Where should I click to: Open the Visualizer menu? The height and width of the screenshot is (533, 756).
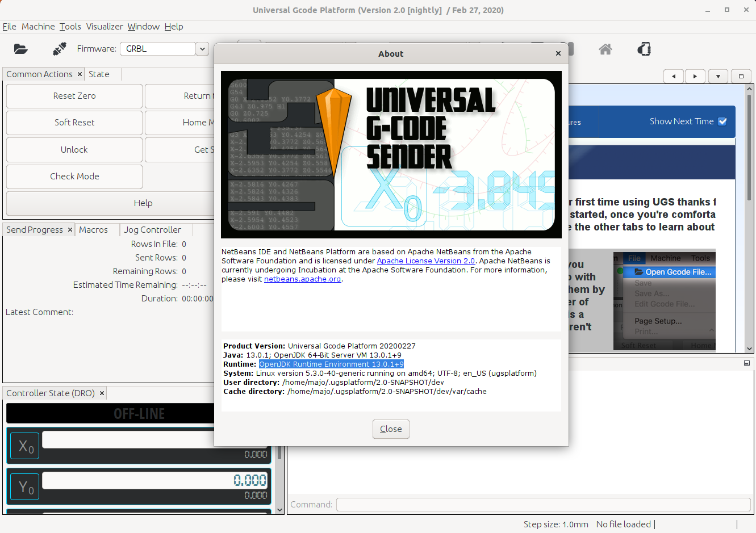(x=104, y=26)
